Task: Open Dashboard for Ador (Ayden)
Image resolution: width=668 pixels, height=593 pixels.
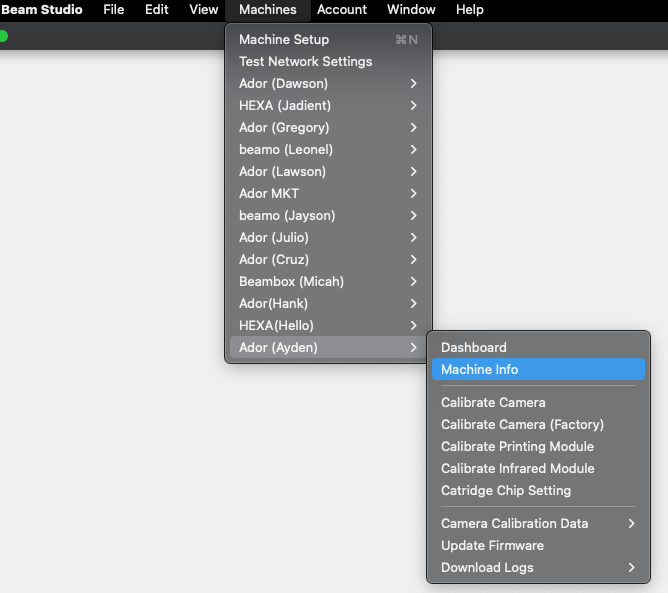Action: tap(538, 348)
